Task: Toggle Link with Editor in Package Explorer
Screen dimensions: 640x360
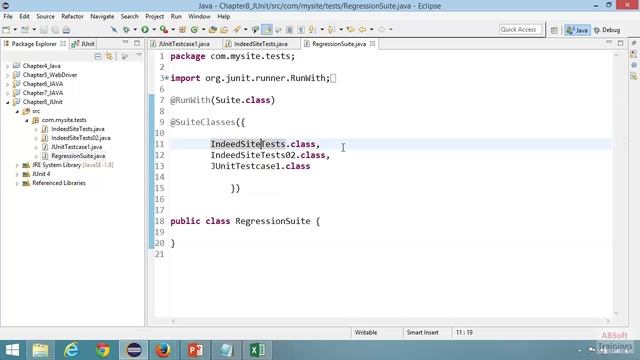Action: click(109, 56)
